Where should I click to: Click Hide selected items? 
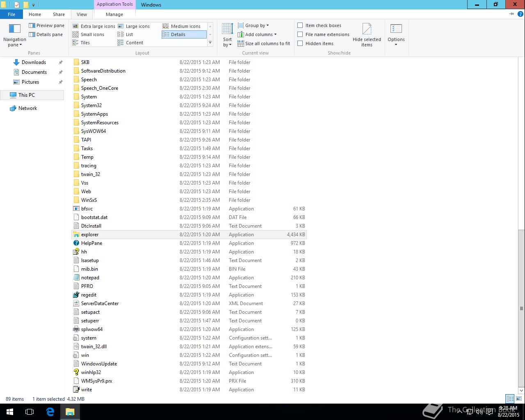coord(367,35)
